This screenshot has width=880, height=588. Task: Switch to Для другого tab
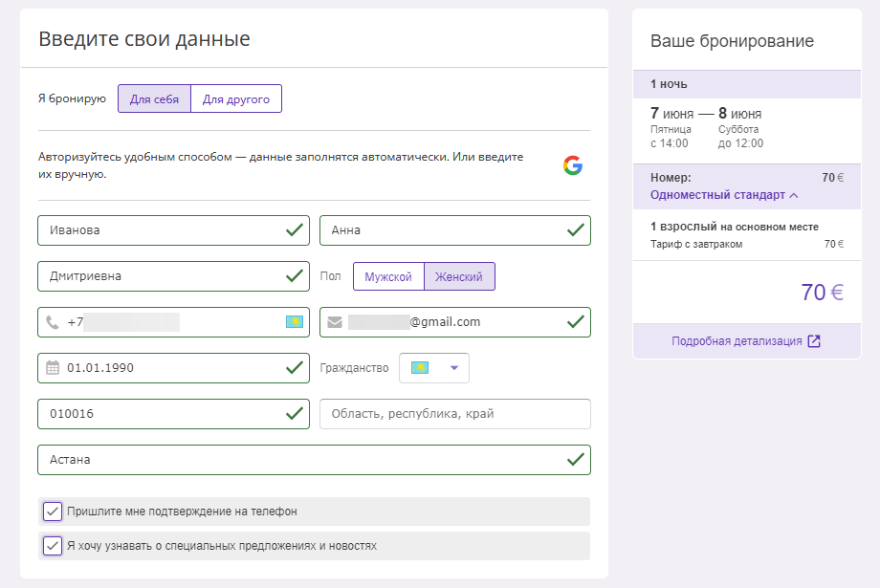236,98
